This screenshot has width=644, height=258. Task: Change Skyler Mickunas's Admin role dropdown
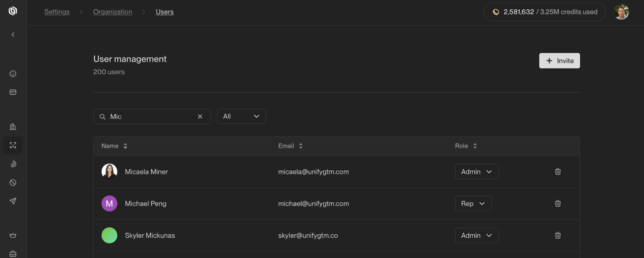point(477,235)
